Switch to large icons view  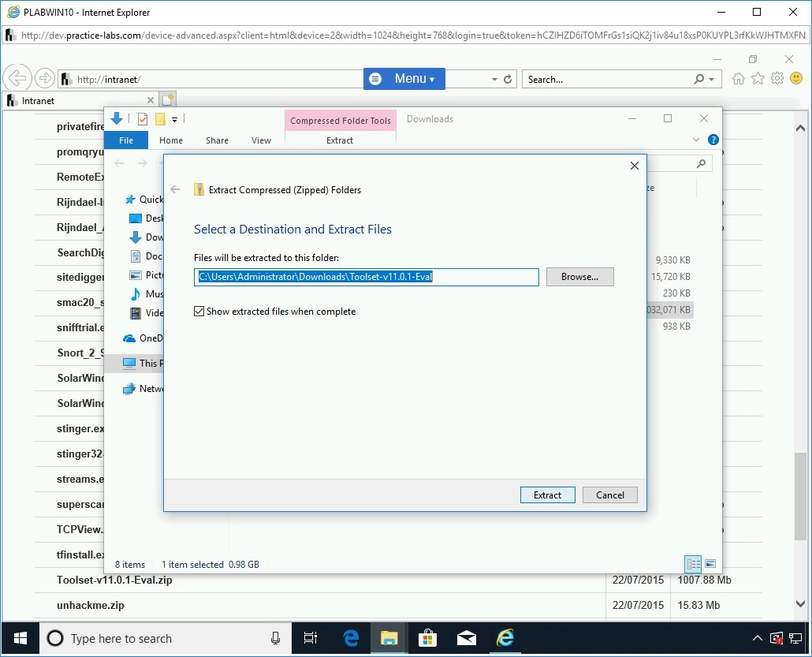pyautogui.click(x=710, y=564)
